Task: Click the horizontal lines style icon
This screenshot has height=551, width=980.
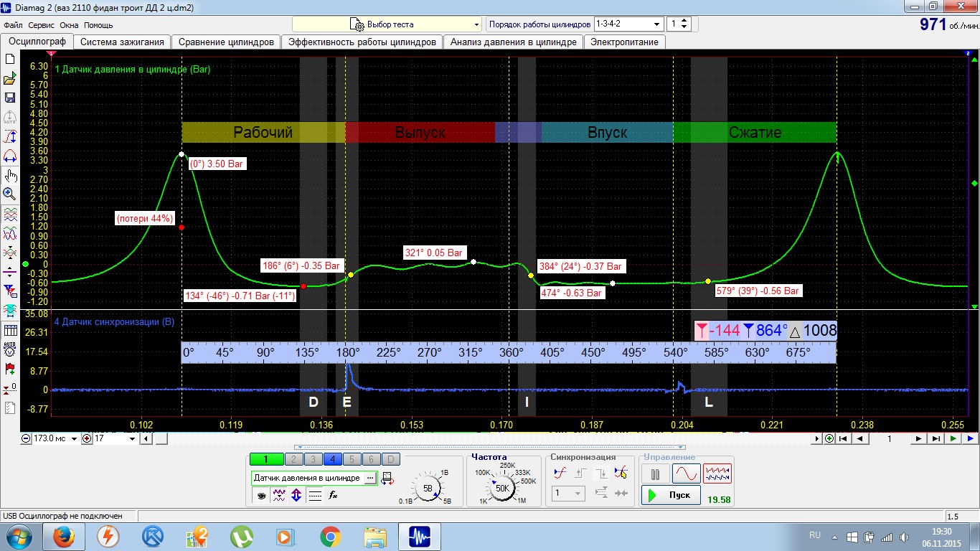Action: pyautogui.click(x=314, y=495)
